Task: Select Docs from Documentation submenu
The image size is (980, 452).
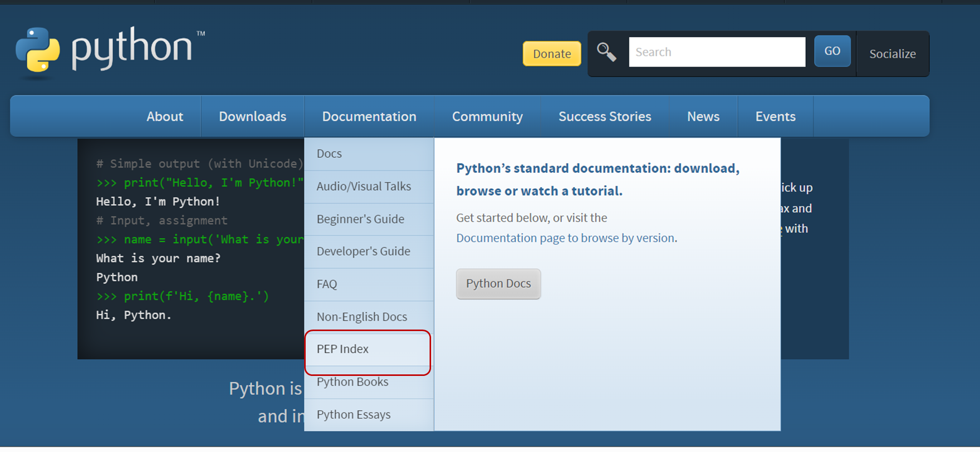Action: [x=369, y=154]
